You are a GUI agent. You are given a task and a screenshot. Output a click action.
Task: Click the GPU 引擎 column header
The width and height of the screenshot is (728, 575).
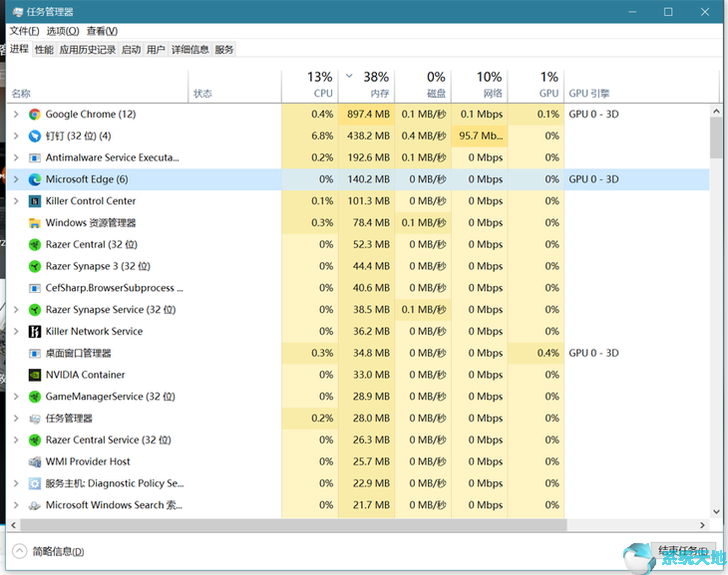click(x=640, y=86)
